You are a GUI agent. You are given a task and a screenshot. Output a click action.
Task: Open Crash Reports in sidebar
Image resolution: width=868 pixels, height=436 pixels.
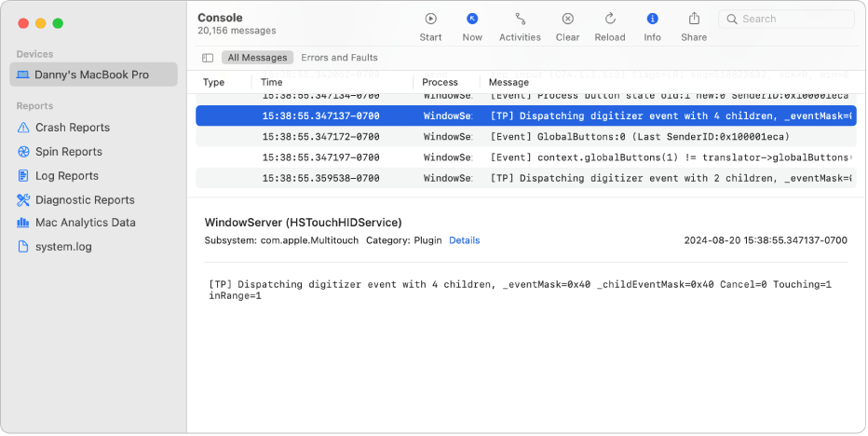pyautogui.click(x=72, y=128)
